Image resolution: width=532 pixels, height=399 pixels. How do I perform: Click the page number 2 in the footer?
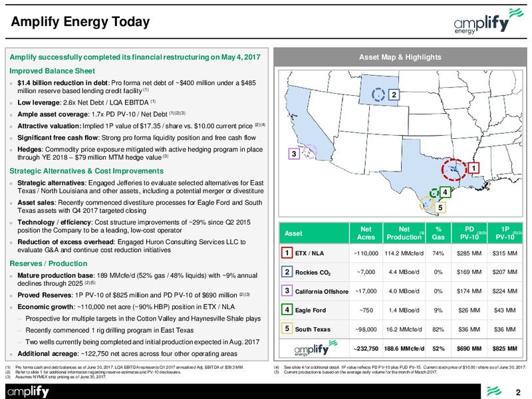[518, 392]
